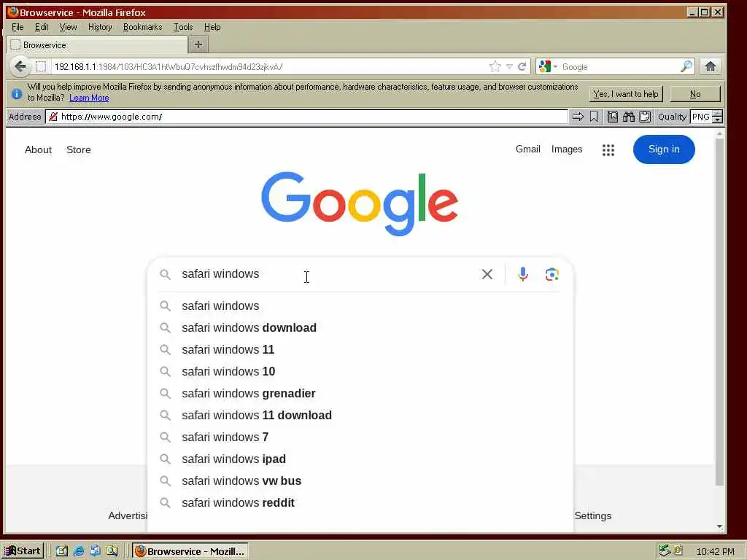
Task: Click the blue Sign in button
Action: point(664,149)
